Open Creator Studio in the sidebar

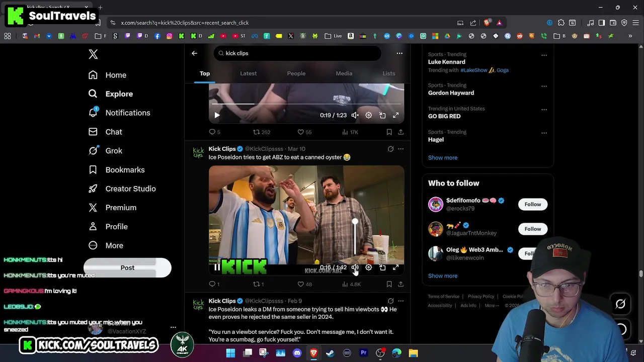[122, 189]
